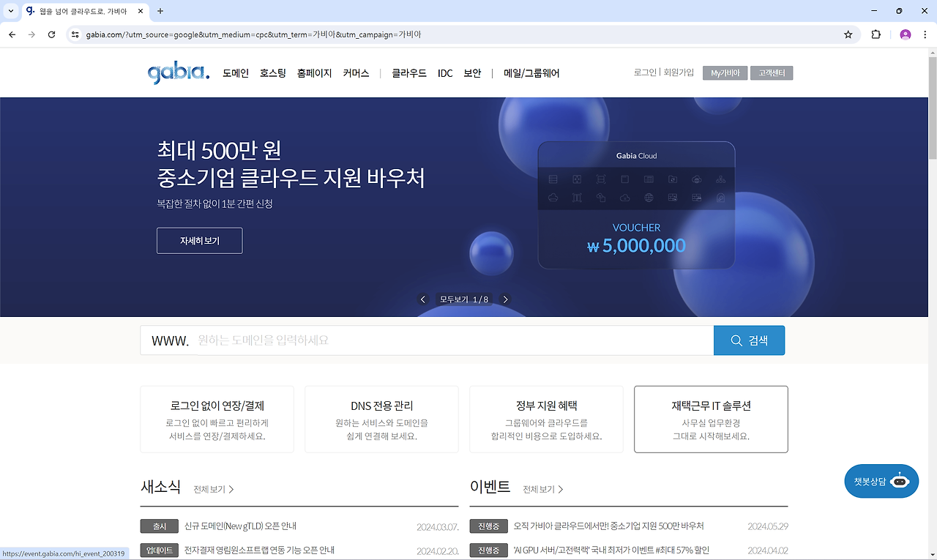The height and width of the screenshot is (560, 937).
Task: Open the 챗봇상담 chatbot bubble
Action: coord(881,481)
